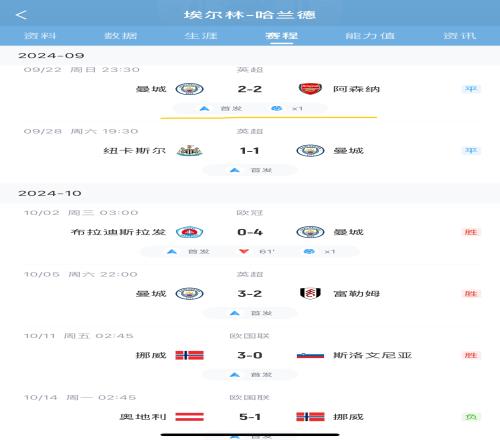Go back using the top-left arrow
Image resolution: width=500 pixels, height=440 pixels.
coord(21,15)
